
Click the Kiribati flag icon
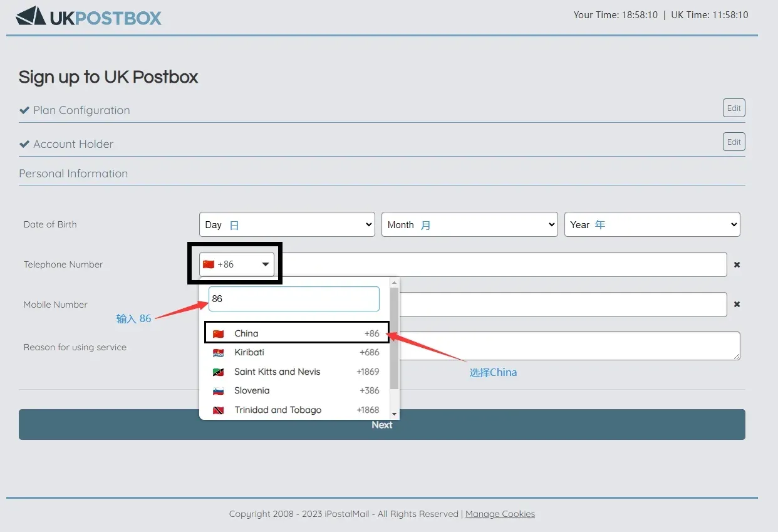point(218,353)
